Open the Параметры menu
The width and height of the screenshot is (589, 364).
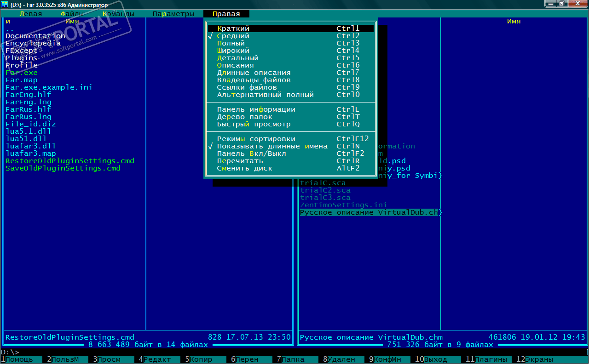(173, 14)
